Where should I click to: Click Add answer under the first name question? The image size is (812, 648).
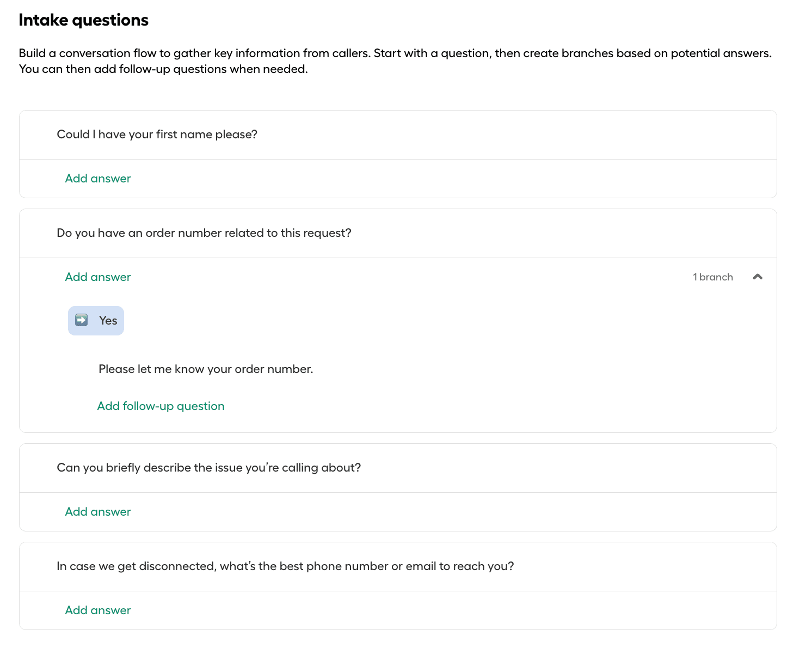click(98, 178)
